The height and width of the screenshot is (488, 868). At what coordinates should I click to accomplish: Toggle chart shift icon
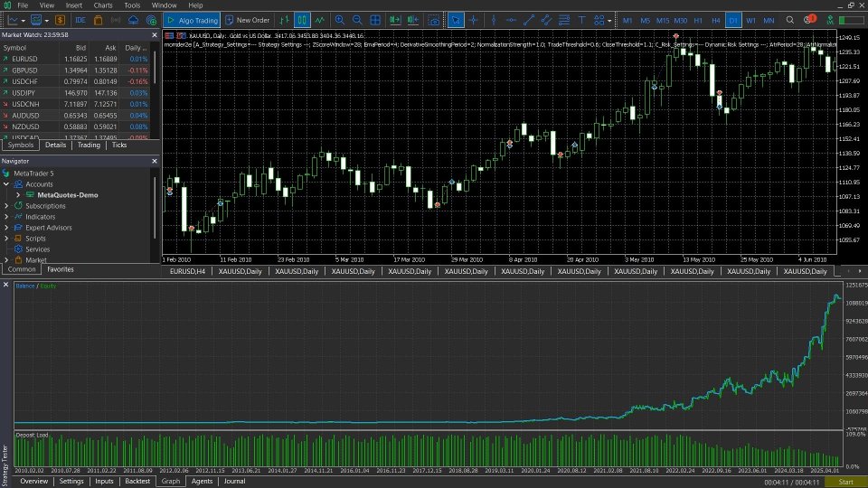[413, 21]
